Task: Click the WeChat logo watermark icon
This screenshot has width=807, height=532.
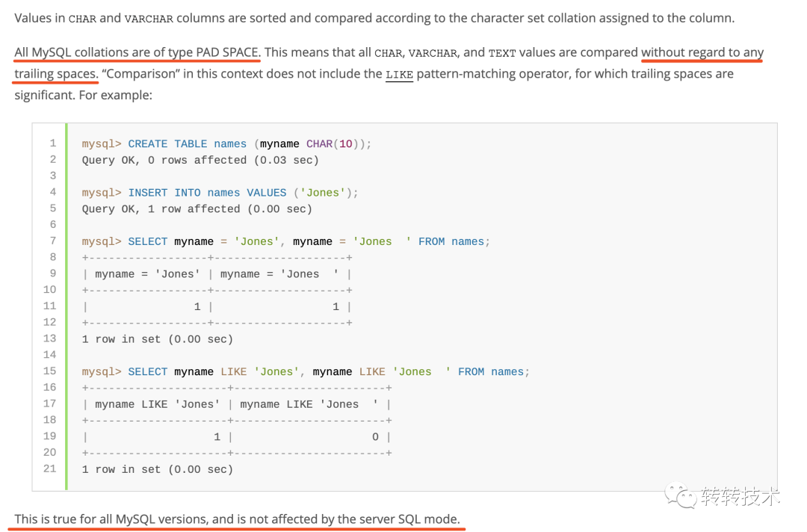Action: [681, 495]
